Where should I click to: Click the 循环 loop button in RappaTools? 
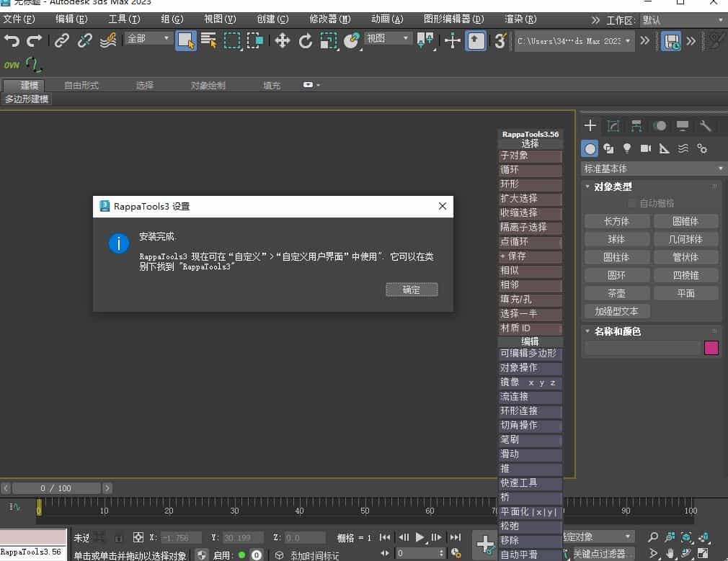click(x=531, y=170)
